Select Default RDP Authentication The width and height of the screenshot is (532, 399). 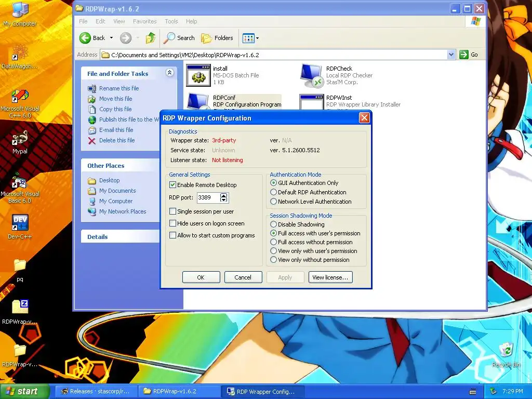pos(273,192)
